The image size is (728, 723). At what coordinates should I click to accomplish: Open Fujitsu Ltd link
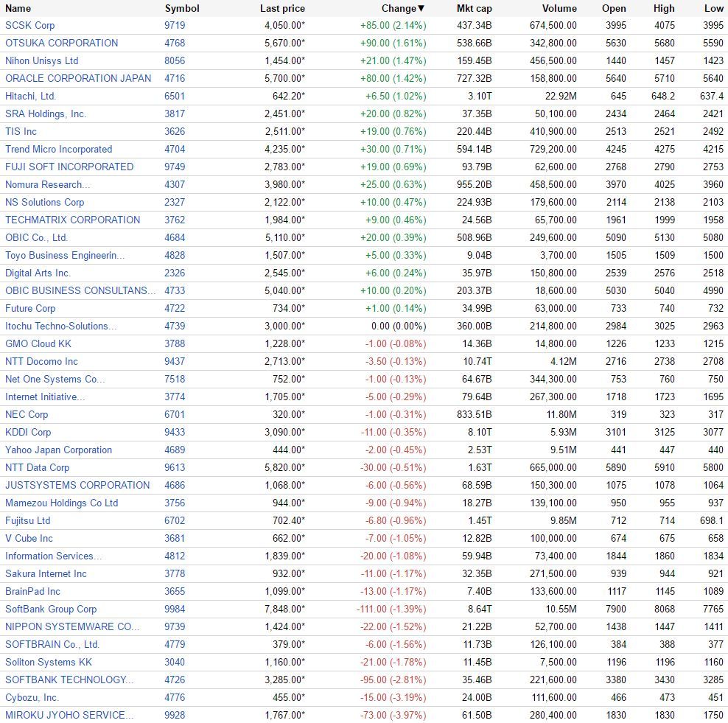pyautogui.click(x=27, y=520)
